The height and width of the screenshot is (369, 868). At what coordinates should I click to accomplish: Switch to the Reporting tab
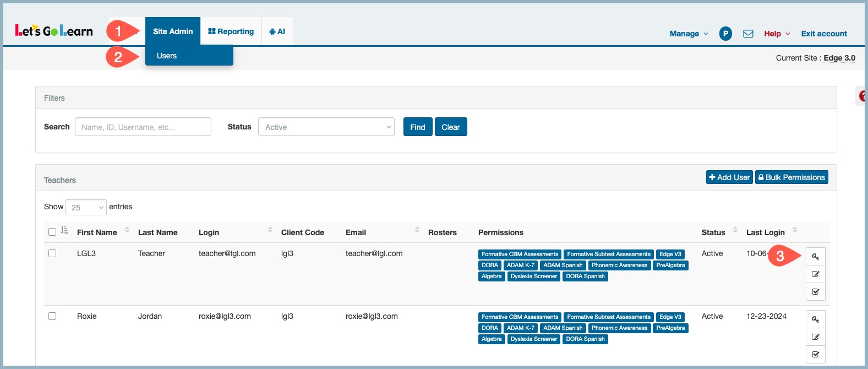pyautogui.click(x=231, y=31)
